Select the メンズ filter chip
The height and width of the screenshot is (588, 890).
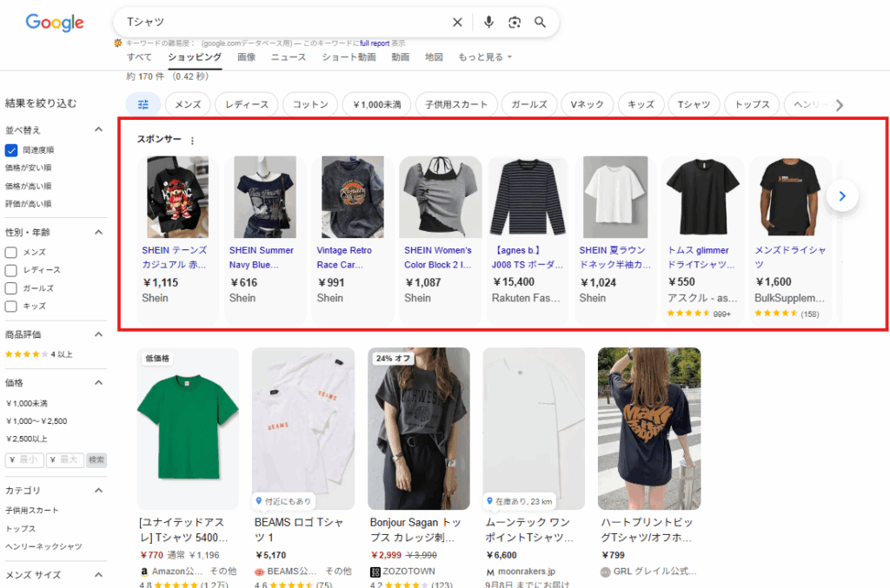(x=188, y=104)
